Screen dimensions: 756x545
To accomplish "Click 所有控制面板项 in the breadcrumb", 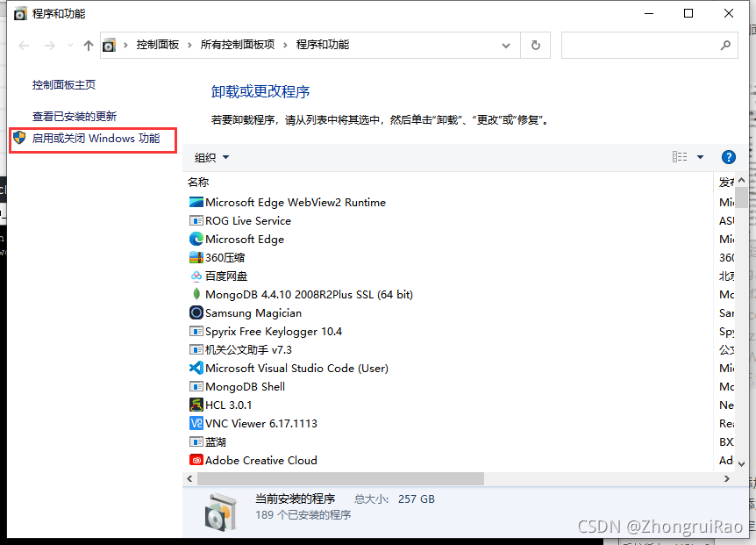I will click(238, 45).
